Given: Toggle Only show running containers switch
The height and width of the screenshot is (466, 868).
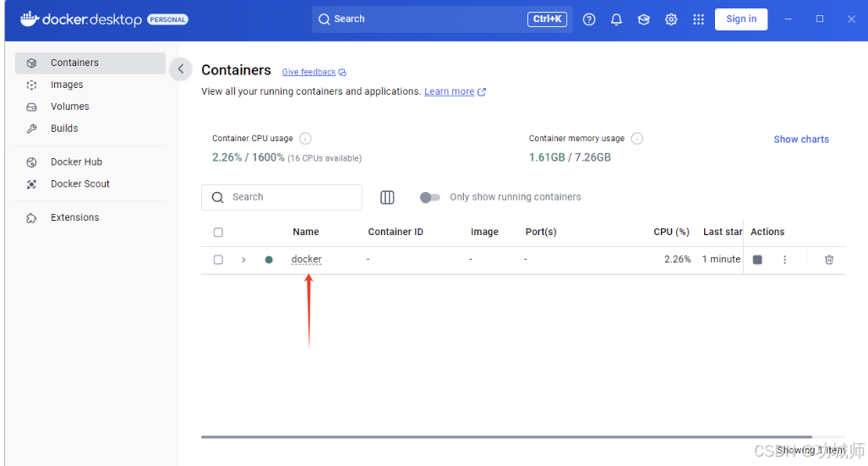Looking at the screenshot, I should pos(429,197).
